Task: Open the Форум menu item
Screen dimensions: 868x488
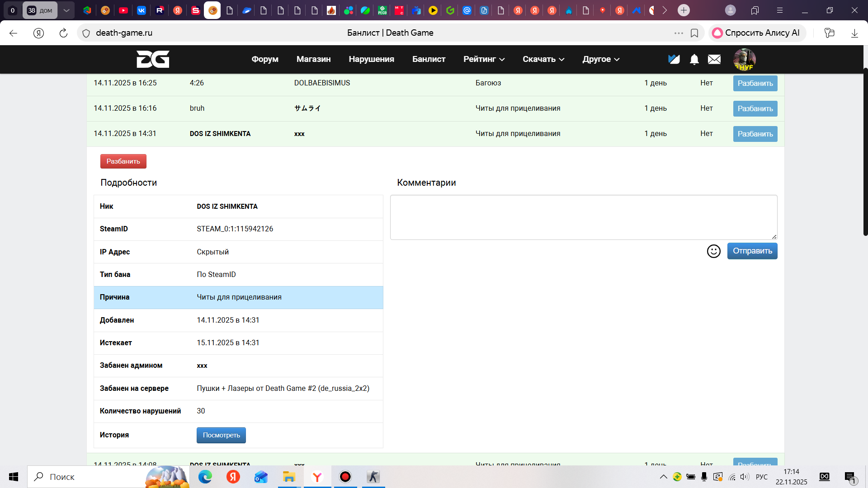Action: 265,59
